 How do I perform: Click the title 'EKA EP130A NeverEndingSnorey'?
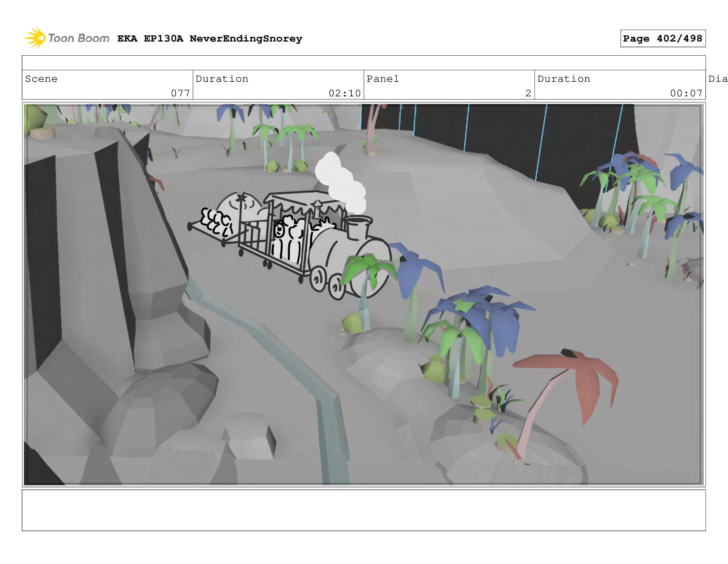[210, 39]
